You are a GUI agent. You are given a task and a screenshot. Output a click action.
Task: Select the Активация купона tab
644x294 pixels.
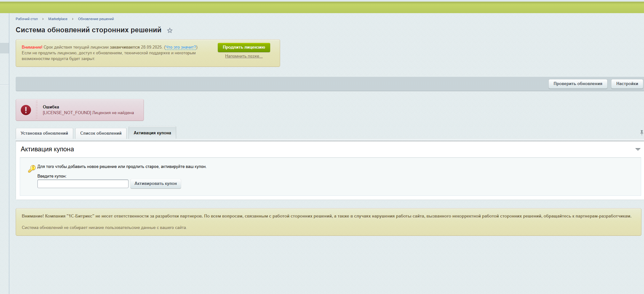(152, 133)
